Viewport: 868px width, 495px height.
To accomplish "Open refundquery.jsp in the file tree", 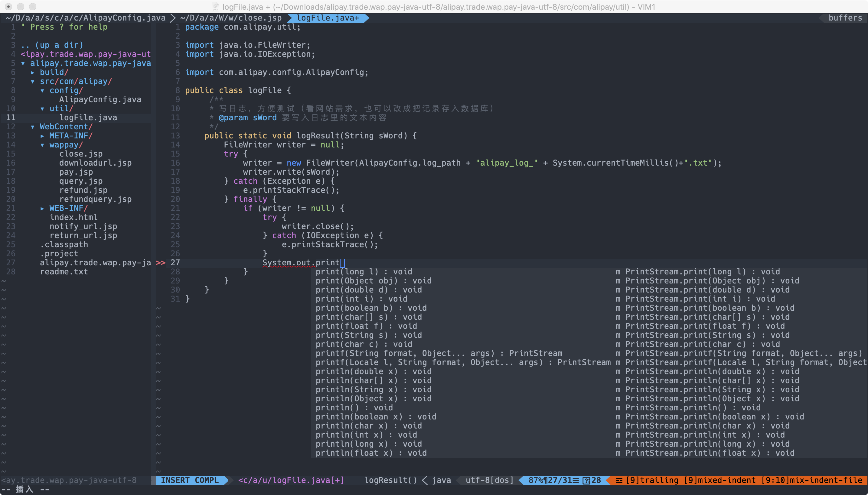I will pyautogui.click(x=95, y=199).
